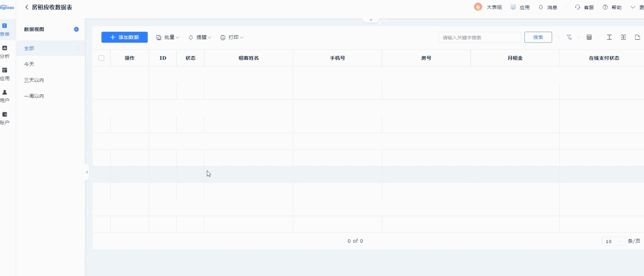
Task: Click the keyword search input field
Action: 479,37
